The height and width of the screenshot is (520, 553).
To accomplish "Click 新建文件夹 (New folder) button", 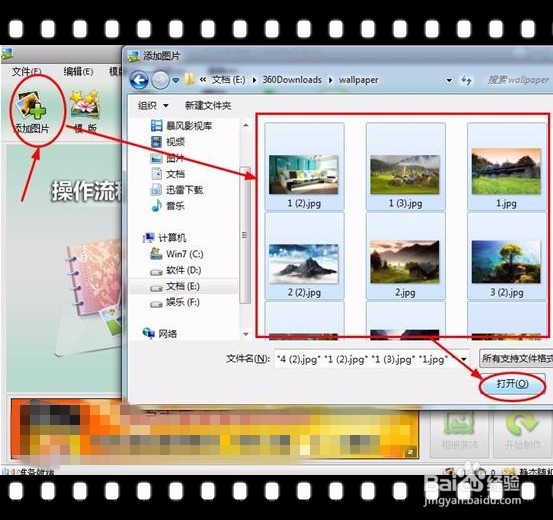I will point(208,105).
